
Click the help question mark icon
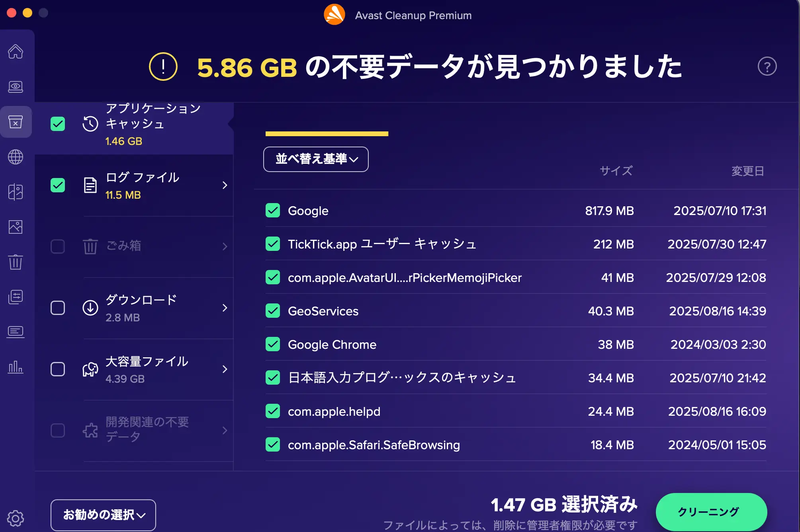[767, 66]
